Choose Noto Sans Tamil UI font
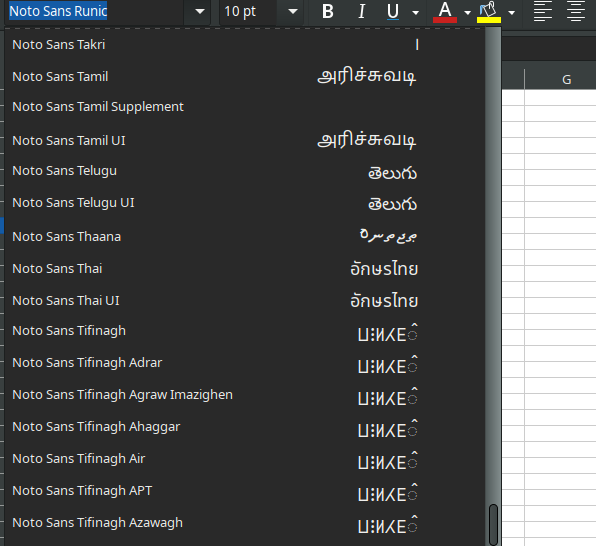 245,140
